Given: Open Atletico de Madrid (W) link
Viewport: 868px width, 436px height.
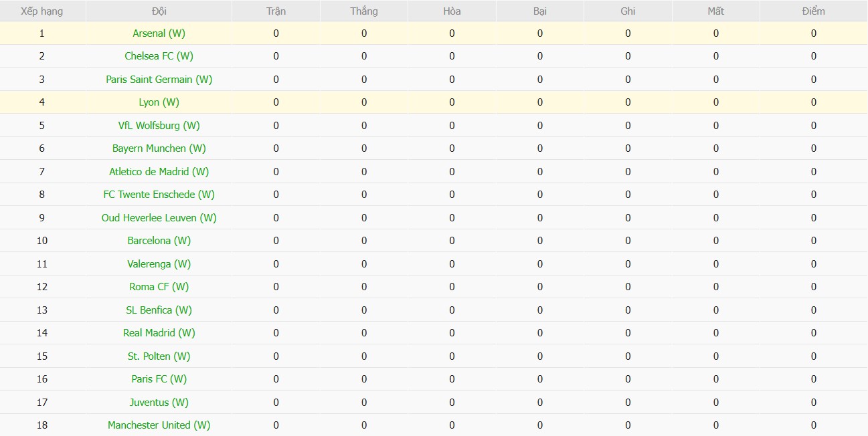Looking at the screenshot, I should click(x=159, y=172).
